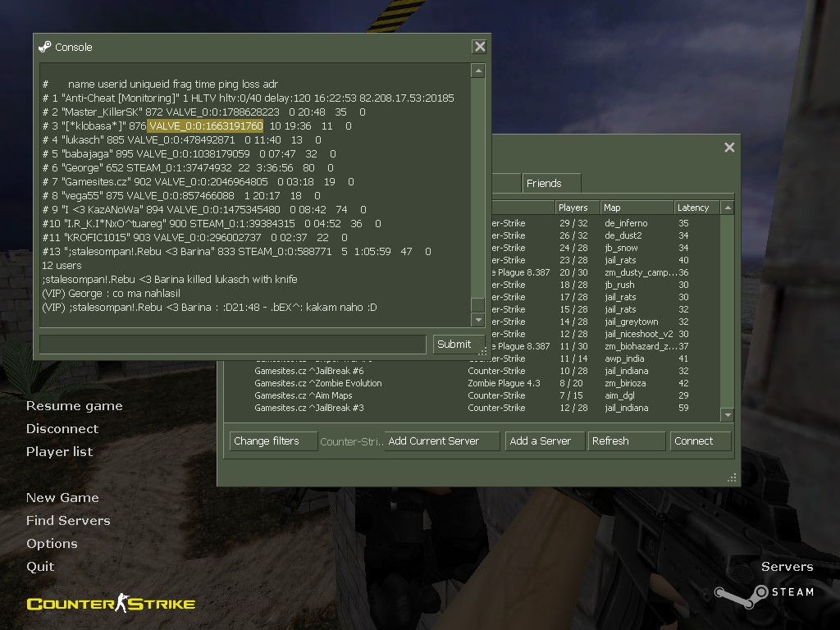Viewport: 840px width, 630px height.
Task: Click the 'killed lukasch with knife' console line
Action: point(169,279)
